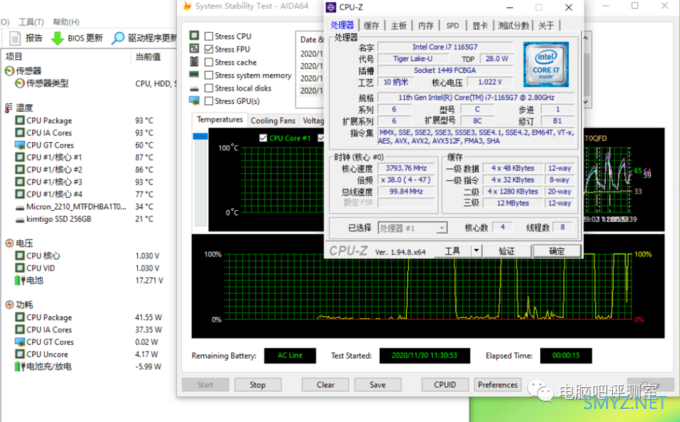
Task: Switch to the 测试分数 tab in CPU-Z
Action: click(513, 26)
